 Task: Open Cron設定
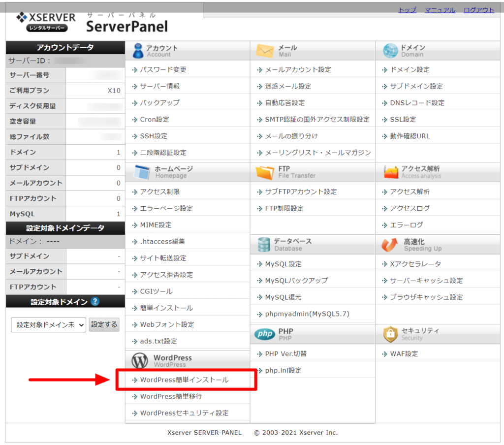[x=155, y=119]
